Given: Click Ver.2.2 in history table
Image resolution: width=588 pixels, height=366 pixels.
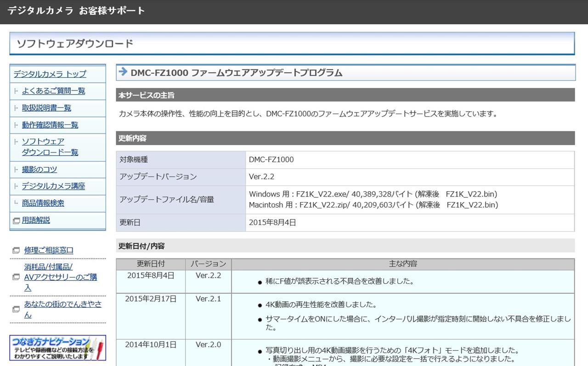Looking at the screenshot, I should pos(209,276).
